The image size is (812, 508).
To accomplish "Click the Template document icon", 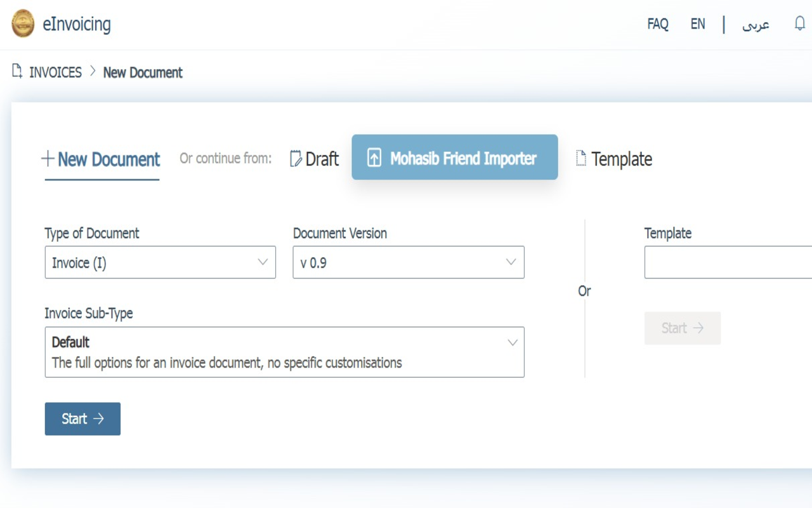I will 580,159.
